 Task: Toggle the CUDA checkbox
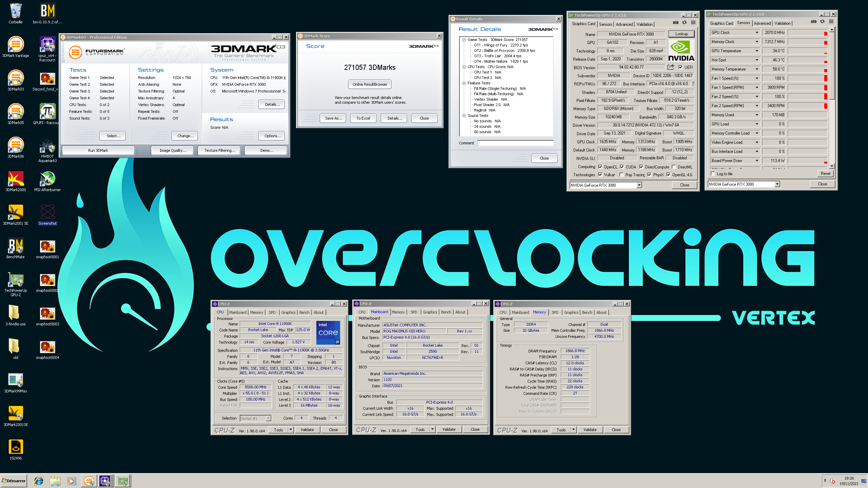[x=622, y=167]
